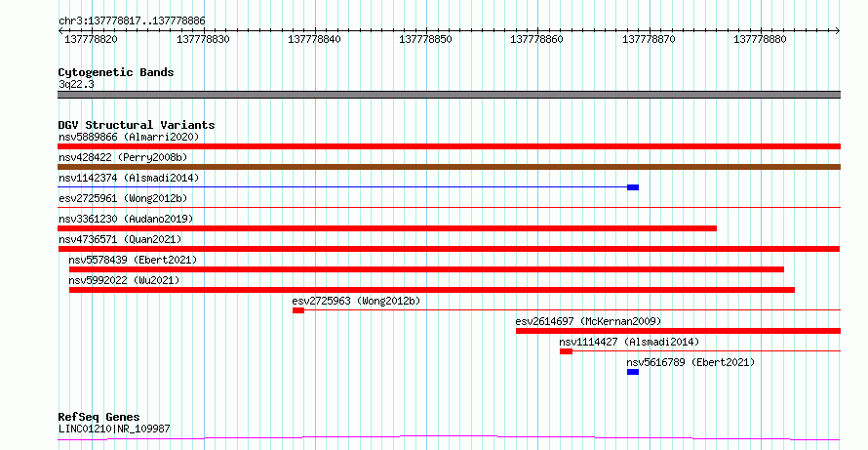Click ruler position 137778820

pos(92,39)
